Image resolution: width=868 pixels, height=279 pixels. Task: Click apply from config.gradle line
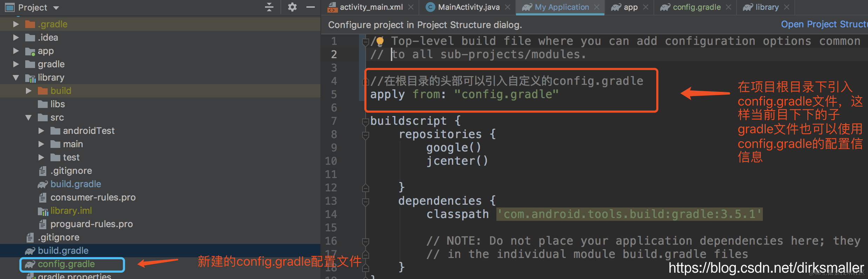464,94
